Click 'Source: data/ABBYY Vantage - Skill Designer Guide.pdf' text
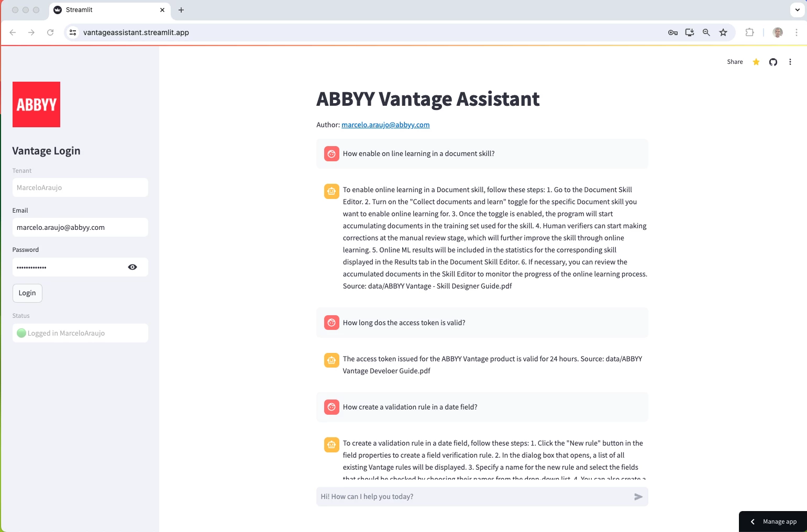The width and height of the screenshot is (807, 532). [427, 286]
